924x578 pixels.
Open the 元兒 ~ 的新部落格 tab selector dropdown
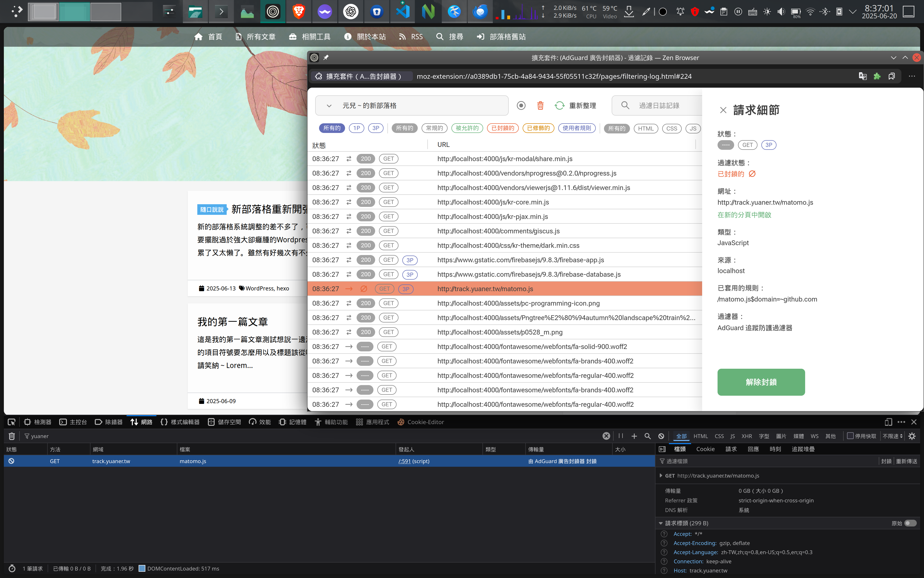412,105
